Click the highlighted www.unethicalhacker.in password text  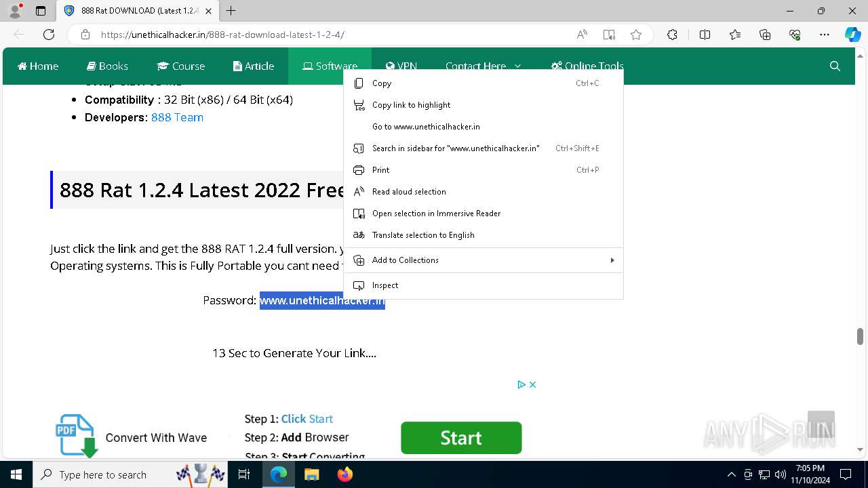coord(322,301)
